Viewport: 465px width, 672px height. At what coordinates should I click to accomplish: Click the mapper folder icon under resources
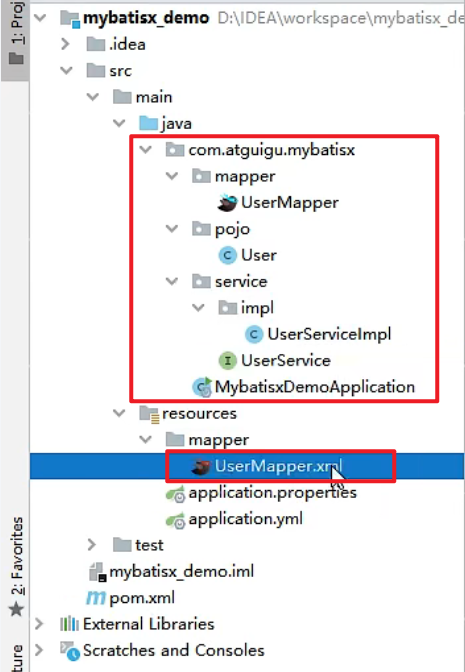point(175,439)
